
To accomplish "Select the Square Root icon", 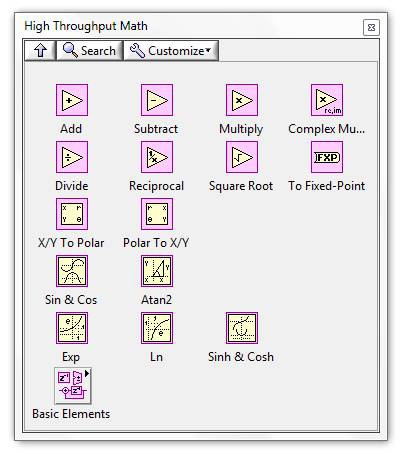I will (242, 157).
